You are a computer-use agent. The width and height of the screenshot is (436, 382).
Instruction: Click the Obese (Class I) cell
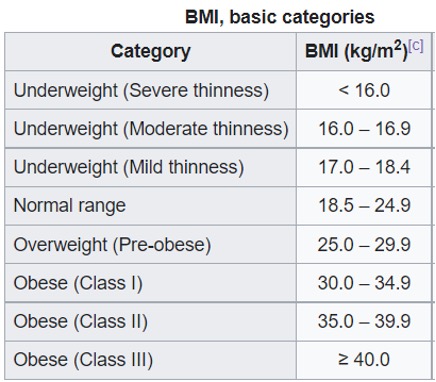[x=150, y=283]
